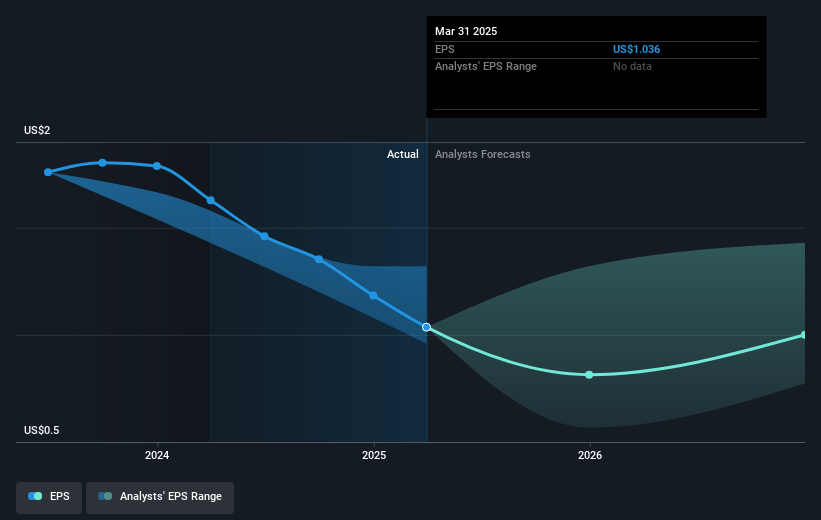
Task: Click the EPS row label in the tooltip
Action: (x=445, y=49)
